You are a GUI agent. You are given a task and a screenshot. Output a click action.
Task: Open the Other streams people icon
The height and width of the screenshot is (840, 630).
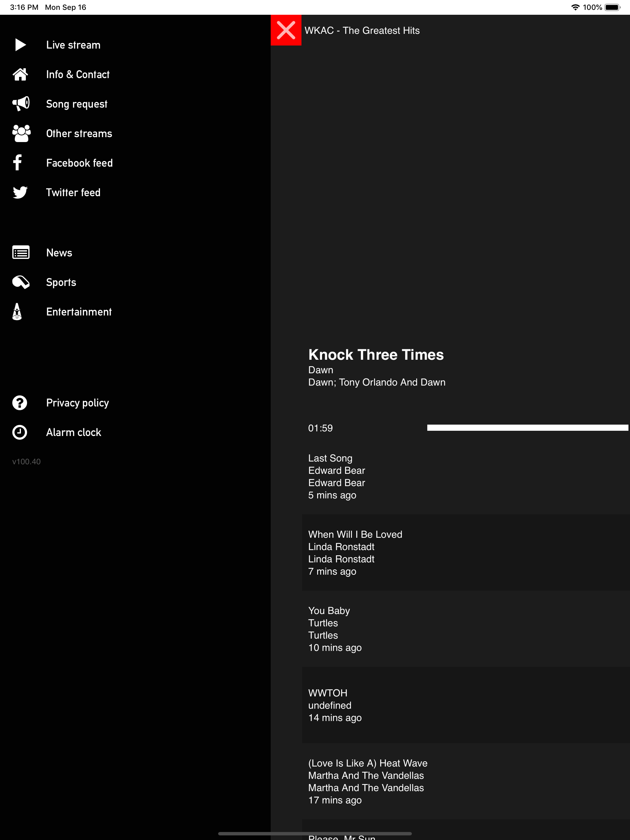(x=21, y=133)
